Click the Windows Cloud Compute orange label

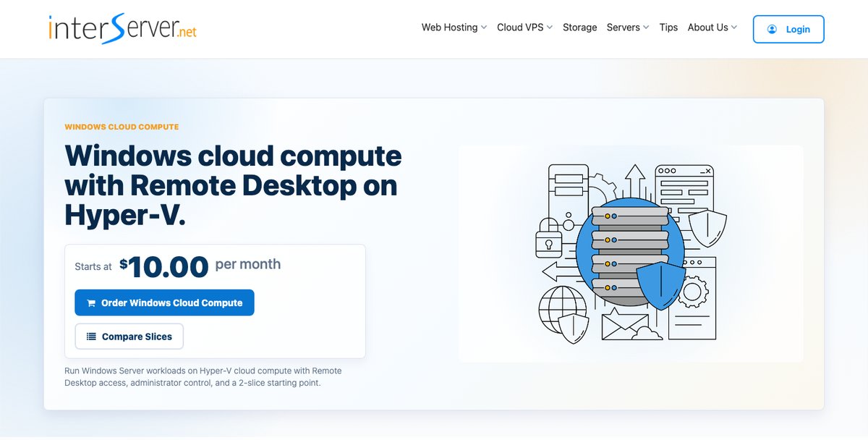(x=122, y=127)
